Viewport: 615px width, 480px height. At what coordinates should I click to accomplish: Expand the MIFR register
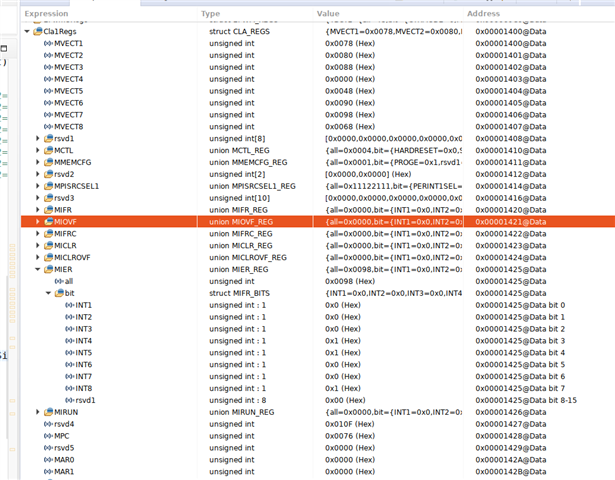tap(38, 210)
